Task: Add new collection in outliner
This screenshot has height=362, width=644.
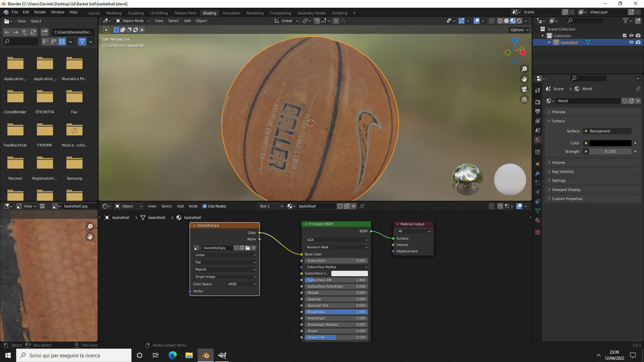Action: [638, 21]
